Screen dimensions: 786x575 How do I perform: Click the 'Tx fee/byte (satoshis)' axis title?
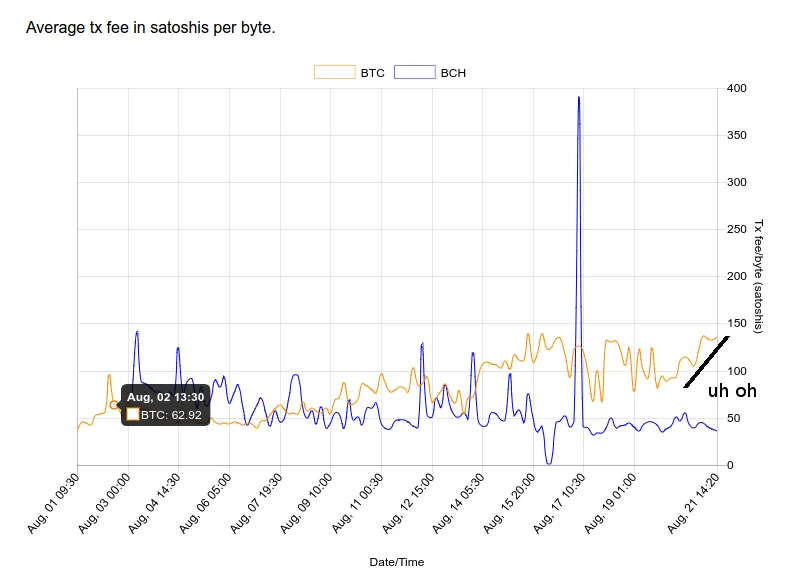758,276
